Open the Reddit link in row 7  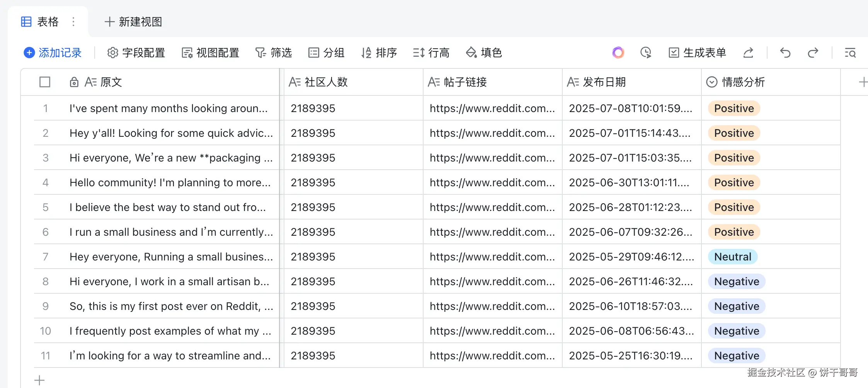click(492, 257)
